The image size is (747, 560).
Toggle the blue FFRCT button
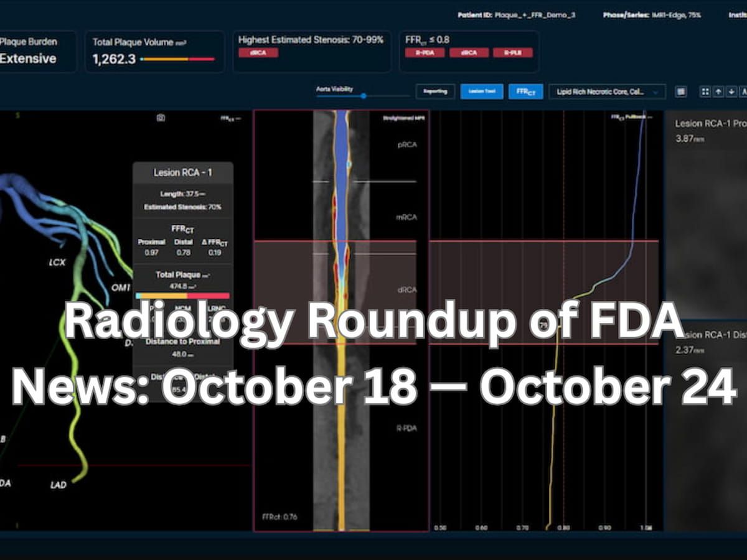click(526, 91)
